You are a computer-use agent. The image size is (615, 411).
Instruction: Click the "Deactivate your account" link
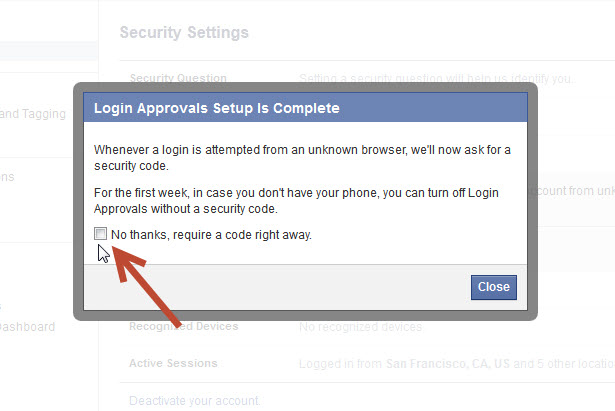tap(194, 401)
